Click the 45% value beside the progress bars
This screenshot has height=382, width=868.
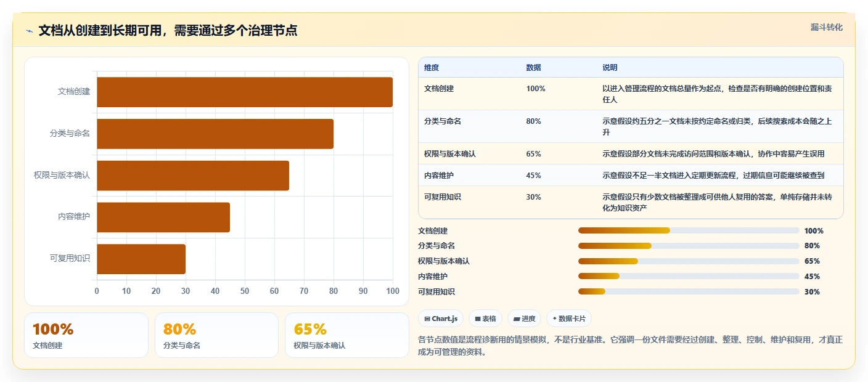812,277
